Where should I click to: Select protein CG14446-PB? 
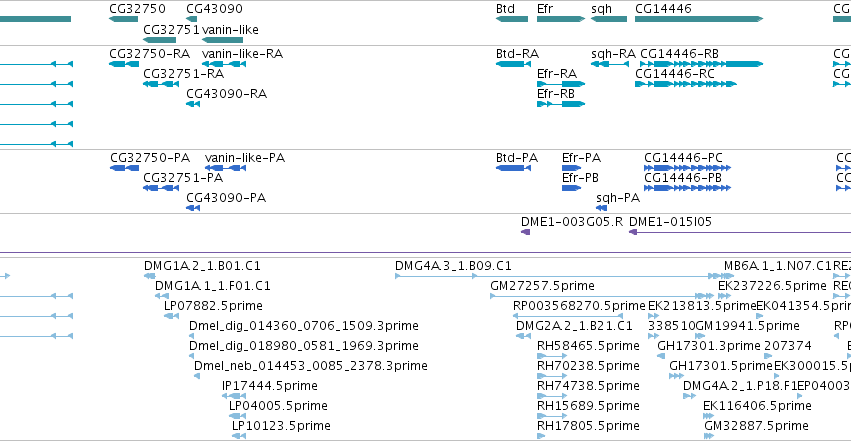tap(688, 188)
